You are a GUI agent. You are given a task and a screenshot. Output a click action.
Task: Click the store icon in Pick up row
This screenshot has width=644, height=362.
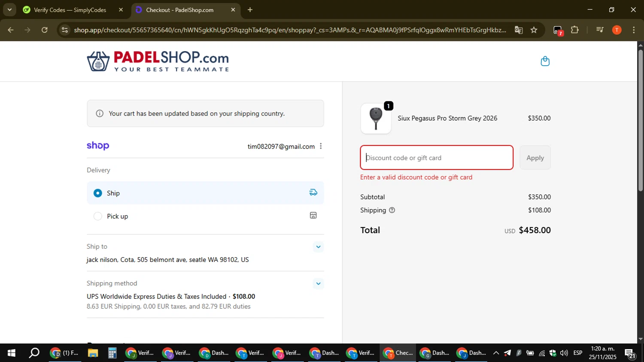313,216
